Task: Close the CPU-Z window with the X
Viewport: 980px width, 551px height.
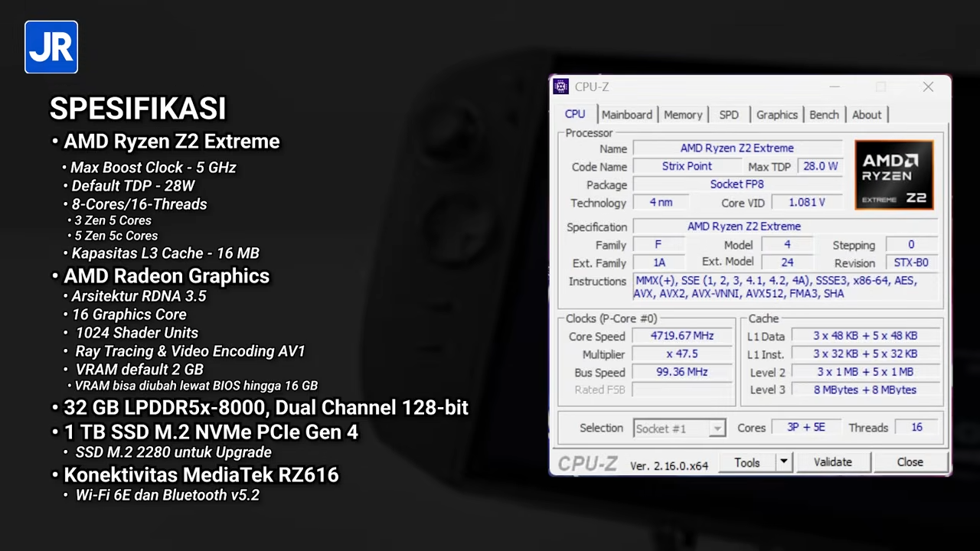Action: pos(928,87)
